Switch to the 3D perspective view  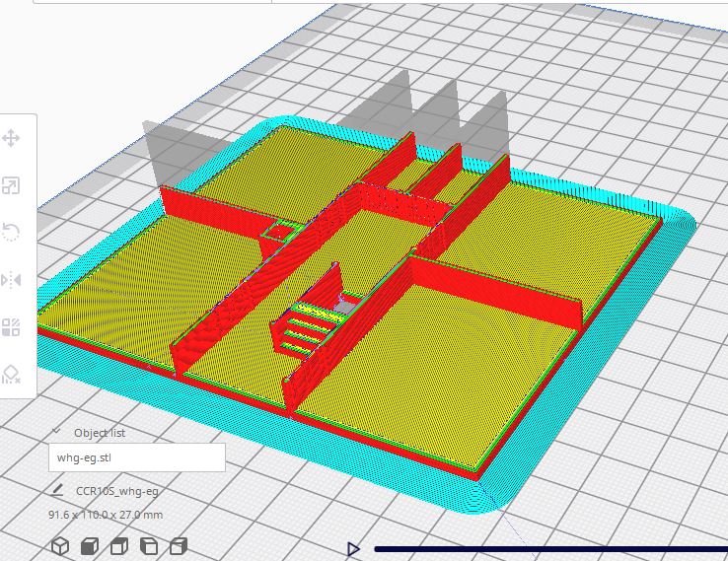[x=59, y=546]
